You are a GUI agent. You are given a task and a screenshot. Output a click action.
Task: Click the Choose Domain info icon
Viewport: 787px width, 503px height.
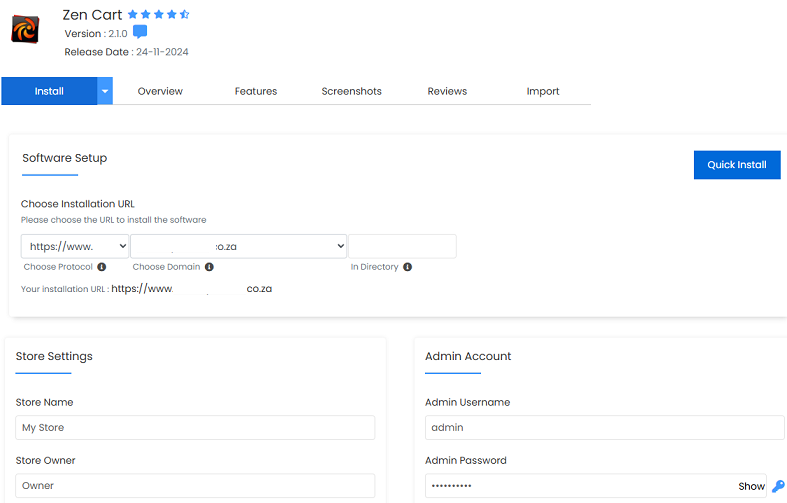pos(209,267)
